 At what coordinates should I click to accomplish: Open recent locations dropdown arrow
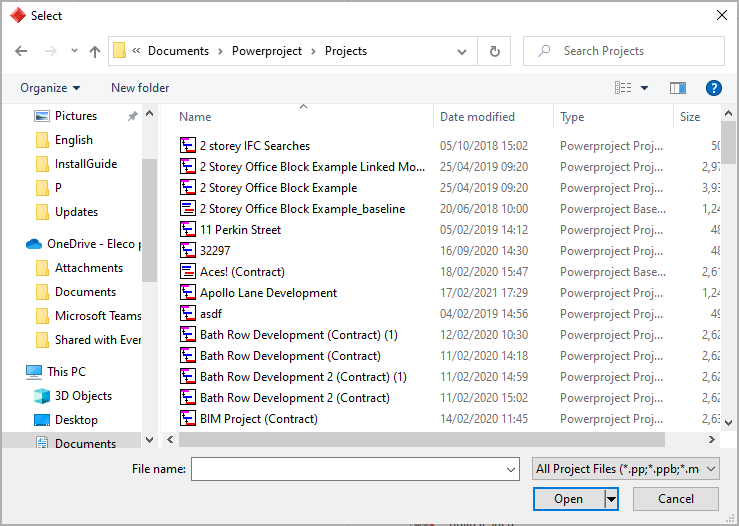[74, 51]
